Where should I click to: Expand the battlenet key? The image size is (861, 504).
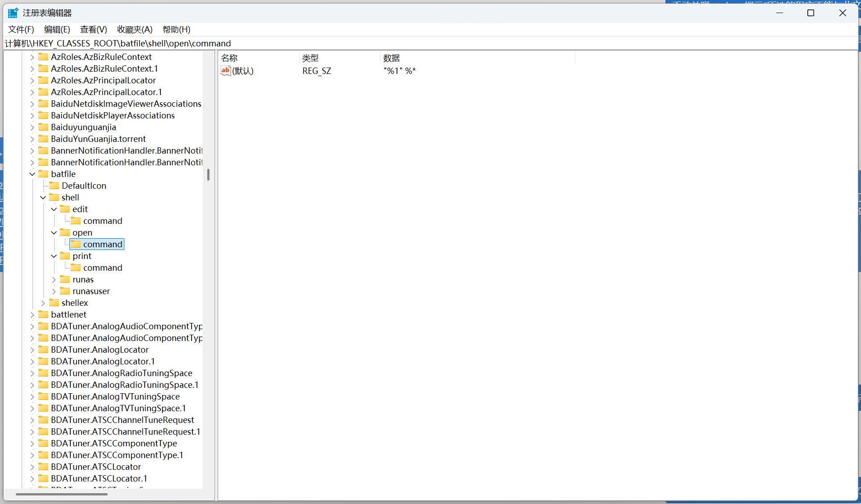(x=32, y=314)
